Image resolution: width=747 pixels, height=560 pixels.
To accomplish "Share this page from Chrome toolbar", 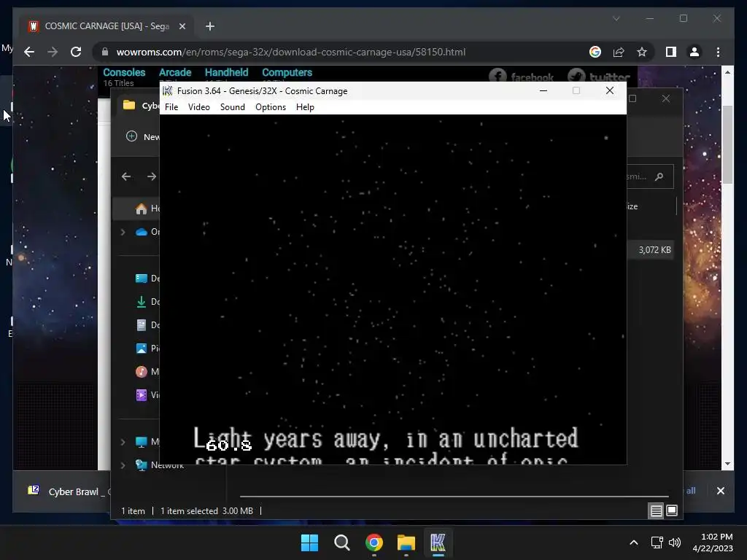I will point(619,52).
